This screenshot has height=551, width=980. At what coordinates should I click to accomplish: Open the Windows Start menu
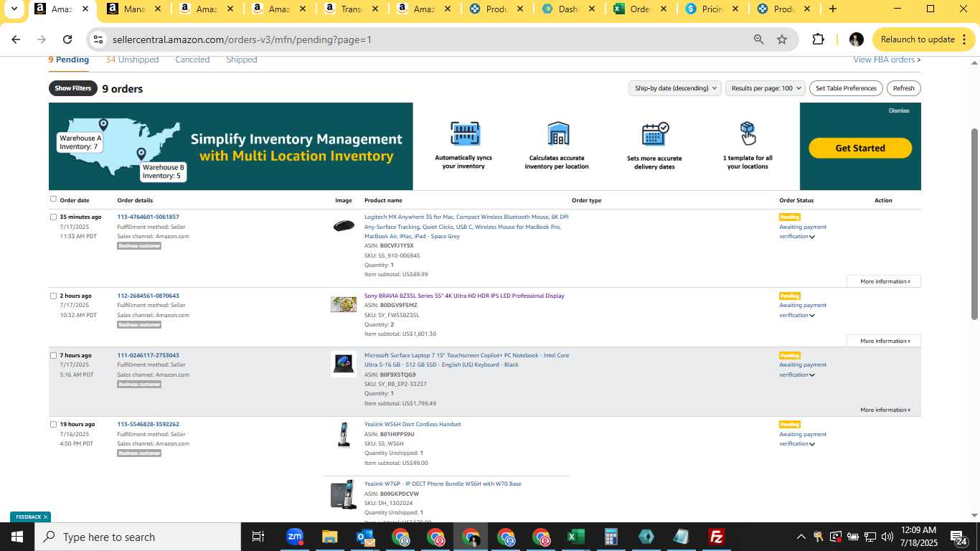click(17, 537)
